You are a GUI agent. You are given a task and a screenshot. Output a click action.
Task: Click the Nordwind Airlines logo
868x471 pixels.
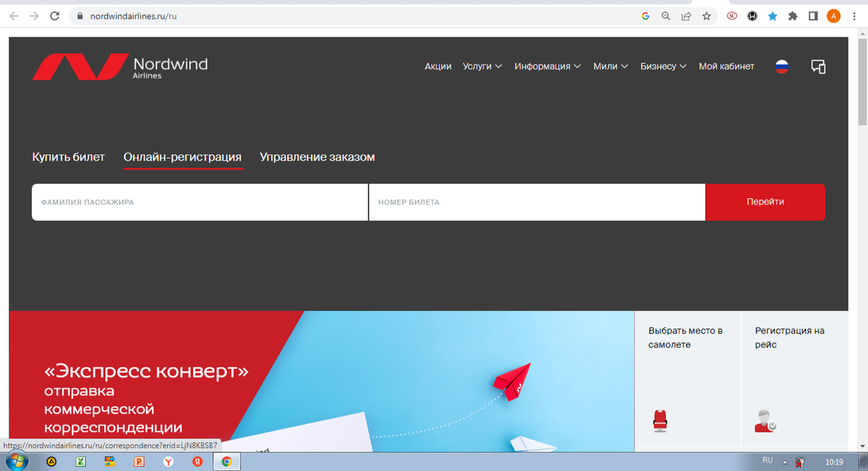tap(119, 67)
